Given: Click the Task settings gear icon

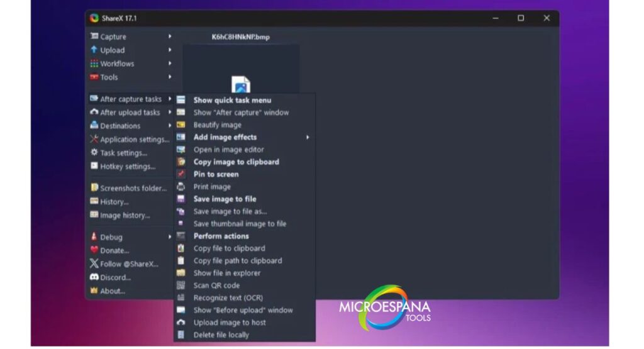Looking at the screenshot, I should (94, 152).
